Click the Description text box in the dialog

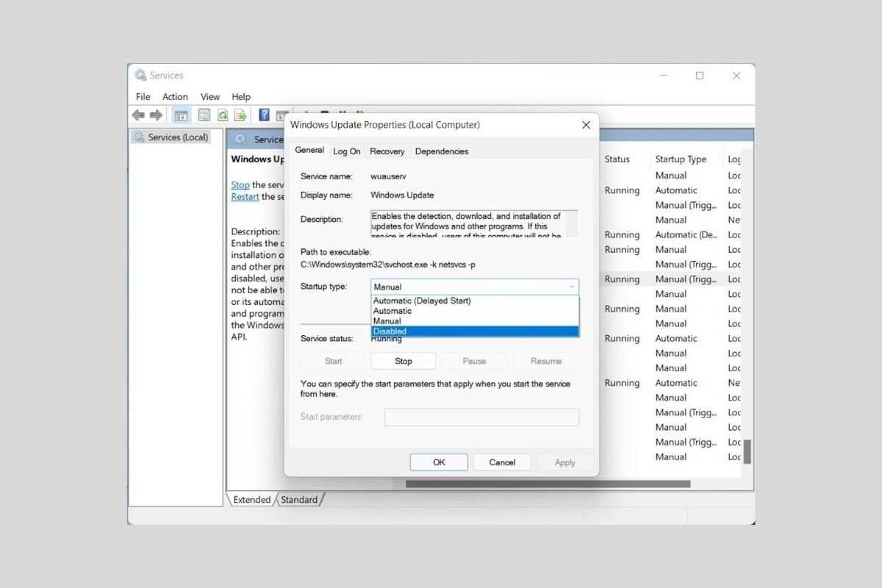coord(474,224)
